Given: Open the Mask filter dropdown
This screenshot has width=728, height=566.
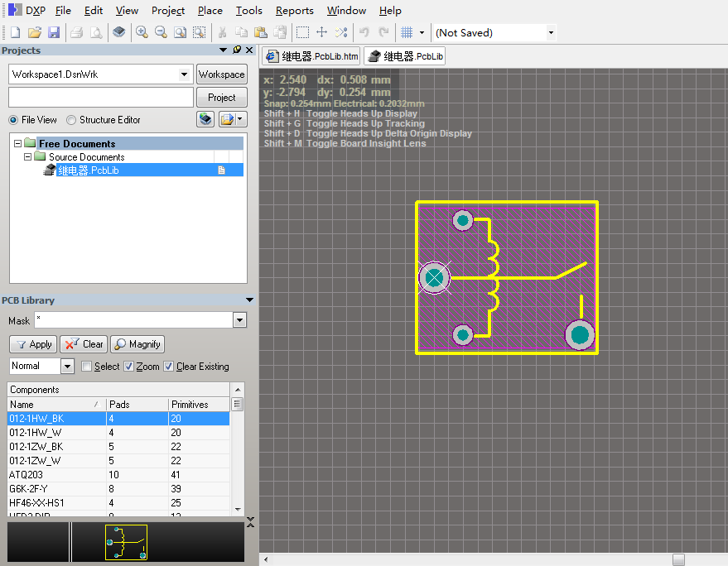Looking at the screenshot, I should [239, 320].
